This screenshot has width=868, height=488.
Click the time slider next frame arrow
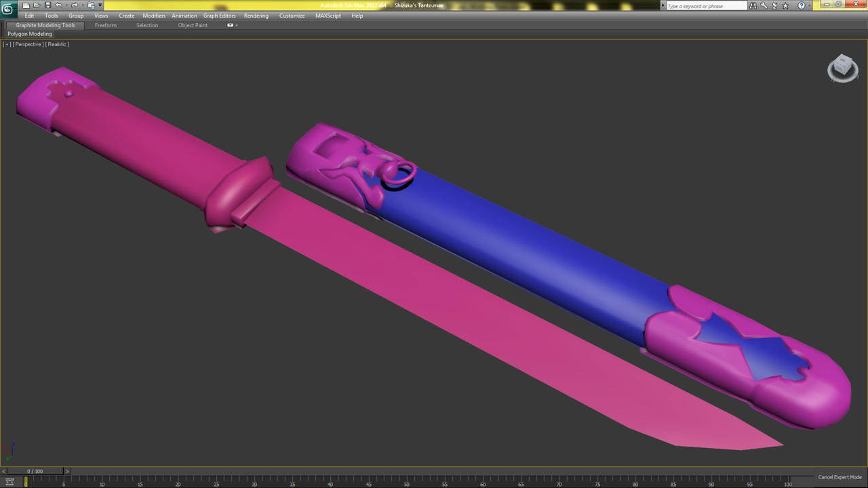[x=66, y=471]
